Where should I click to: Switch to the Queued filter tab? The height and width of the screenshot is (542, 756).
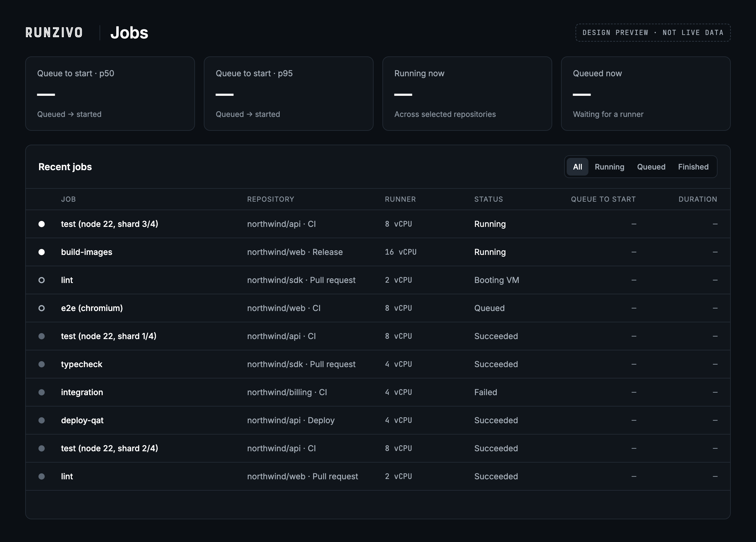pos(651,167)
